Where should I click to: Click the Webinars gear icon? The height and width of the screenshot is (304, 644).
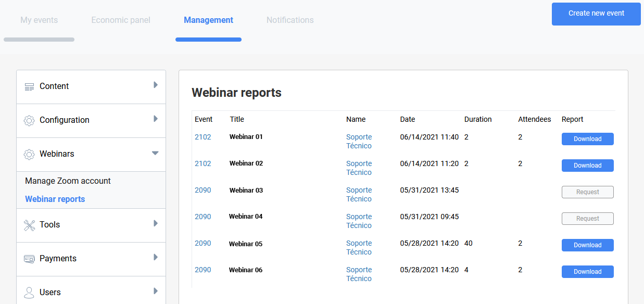[x=30, y=154]
